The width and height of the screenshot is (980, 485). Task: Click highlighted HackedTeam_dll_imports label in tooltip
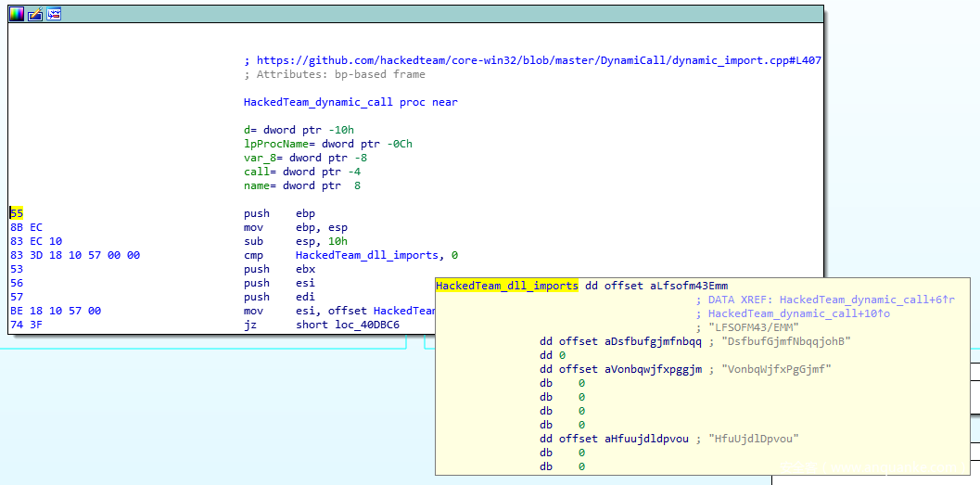coord(506,286)
